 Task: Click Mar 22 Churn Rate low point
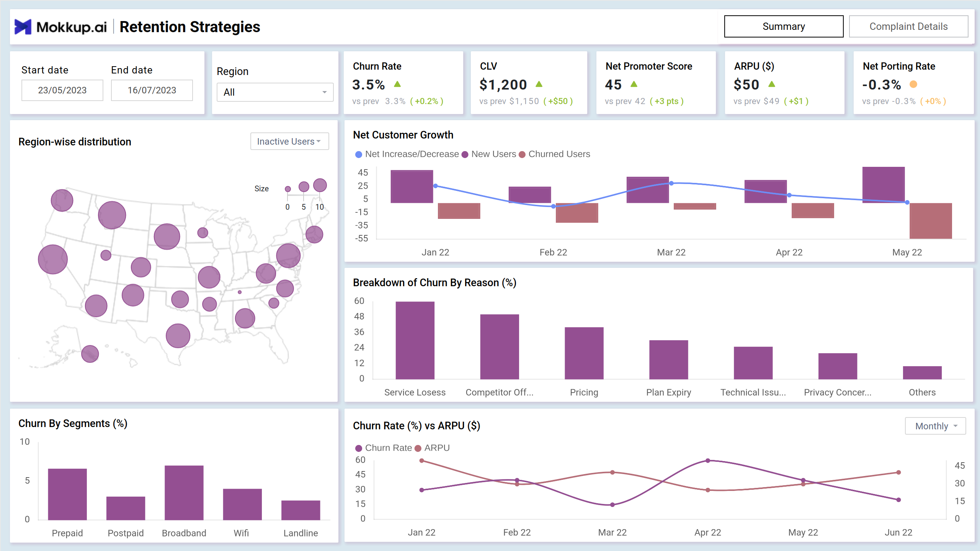click(612, 505)
